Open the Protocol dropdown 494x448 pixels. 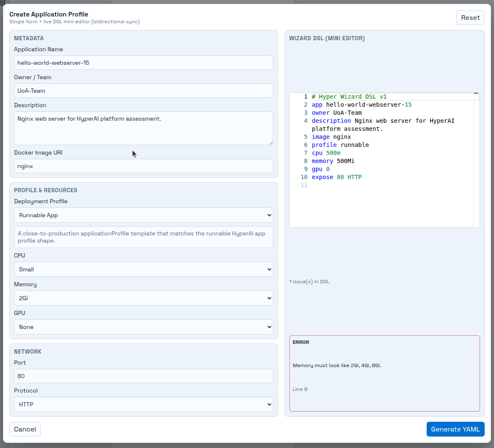click(143, 404)
